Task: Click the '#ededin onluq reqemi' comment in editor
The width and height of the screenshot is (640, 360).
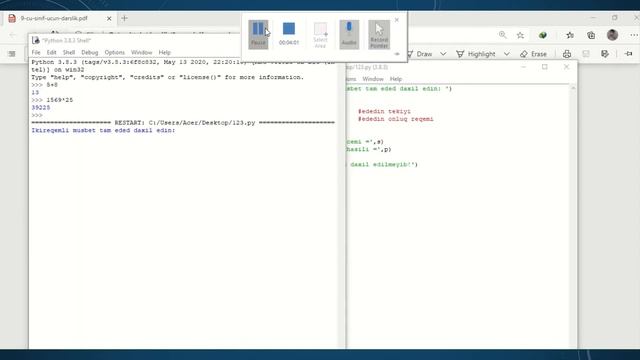Action: (396, 119)
